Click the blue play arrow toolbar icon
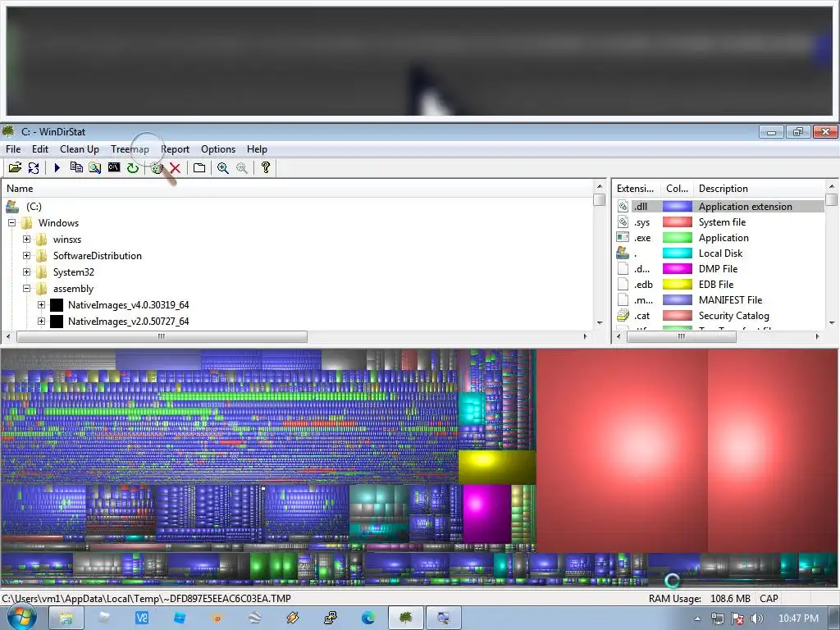The image size is (840, 630). [57, 167]
